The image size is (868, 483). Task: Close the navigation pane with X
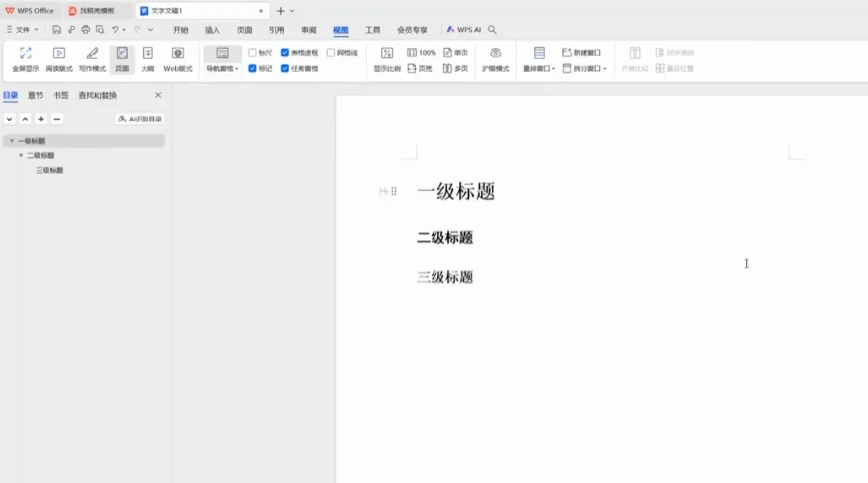pos(158,95)
